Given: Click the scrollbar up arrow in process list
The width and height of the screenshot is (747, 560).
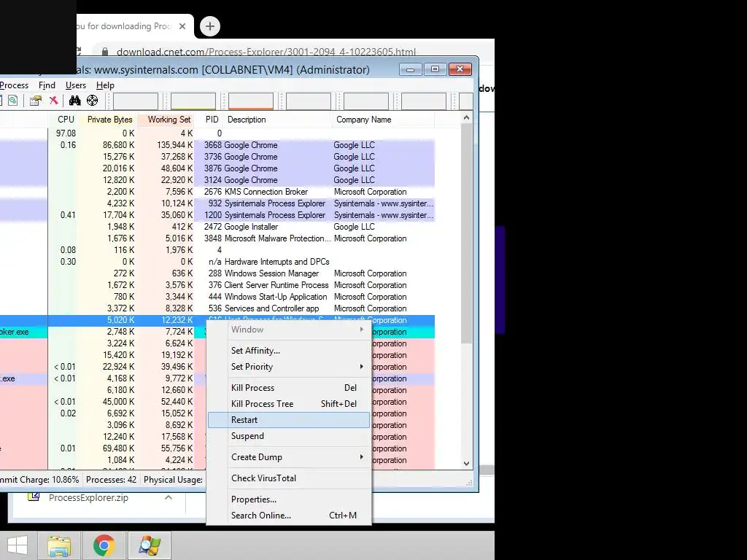Looking at the screenshot, I should click(466, 117).
